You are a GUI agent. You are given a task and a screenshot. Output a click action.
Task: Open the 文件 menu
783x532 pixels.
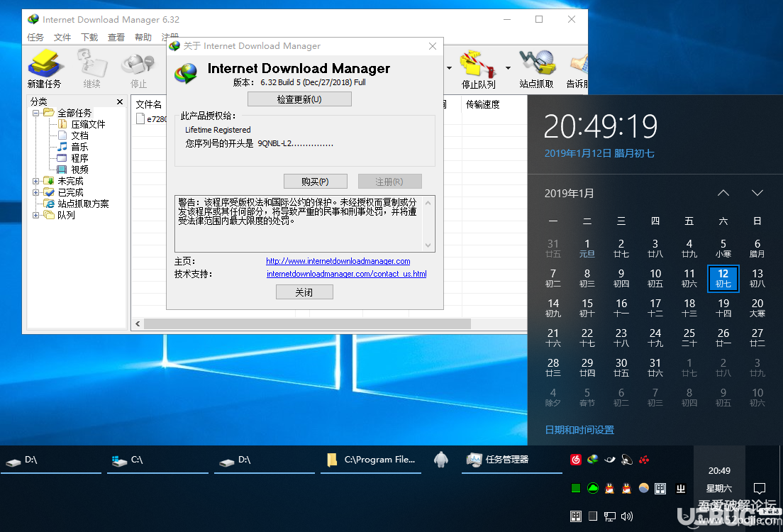coord(62,38)
